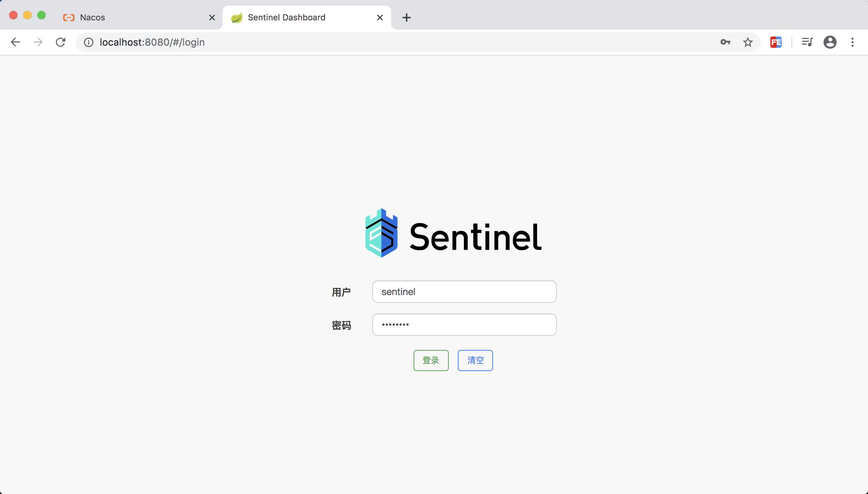Click the 登录 login button
The image size is (868, 494).
[430, 360]
